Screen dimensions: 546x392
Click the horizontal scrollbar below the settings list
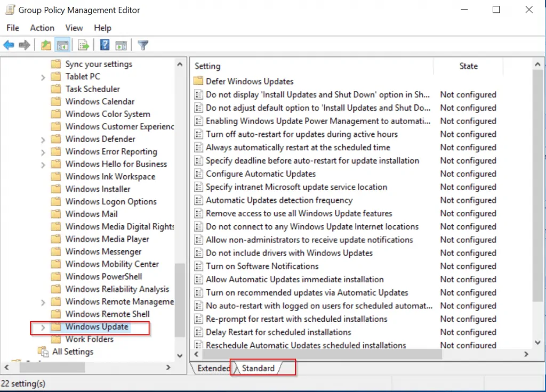coord(320,353)
